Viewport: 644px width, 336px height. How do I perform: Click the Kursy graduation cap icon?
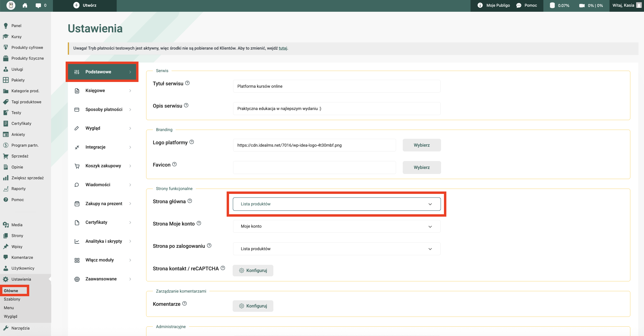tap(6, 36)
